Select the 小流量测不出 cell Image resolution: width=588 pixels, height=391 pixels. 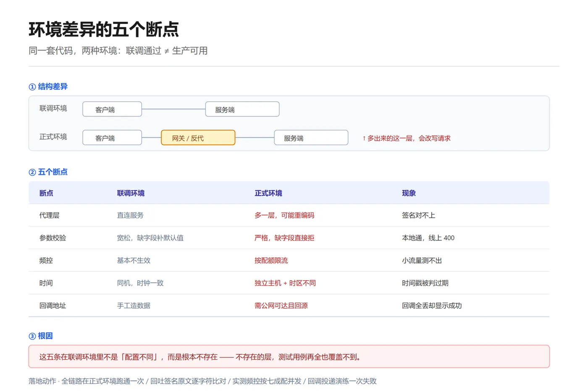422,261
